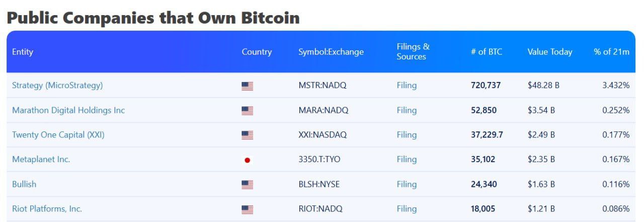Click the US flag in Twenty One Capital row
This screenshot has width=644, height=222.
(x=247, y=135)
